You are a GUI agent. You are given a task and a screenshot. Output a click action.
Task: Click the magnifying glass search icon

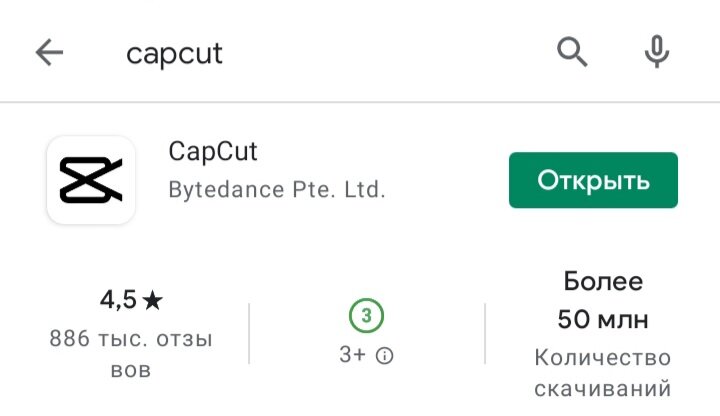pyautogui.click(x=572, y=52)
